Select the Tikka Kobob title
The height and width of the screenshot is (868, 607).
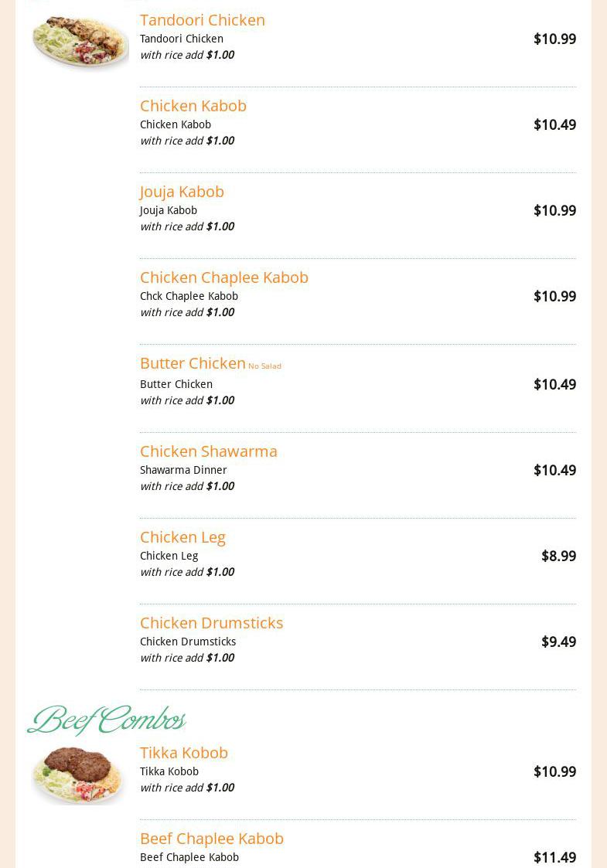click(x=183, y=753)
